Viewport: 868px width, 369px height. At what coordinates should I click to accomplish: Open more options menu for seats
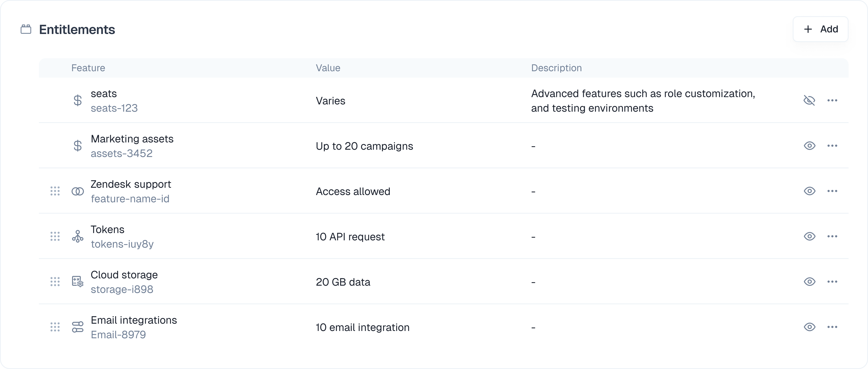[832, 100]
